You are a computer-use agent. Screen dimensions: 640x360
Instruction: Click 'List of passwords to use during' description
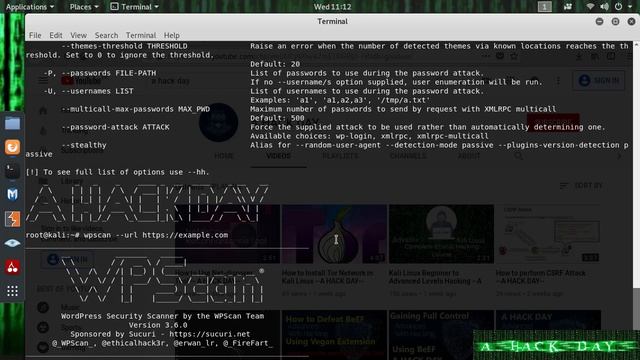tap(367, 73)
